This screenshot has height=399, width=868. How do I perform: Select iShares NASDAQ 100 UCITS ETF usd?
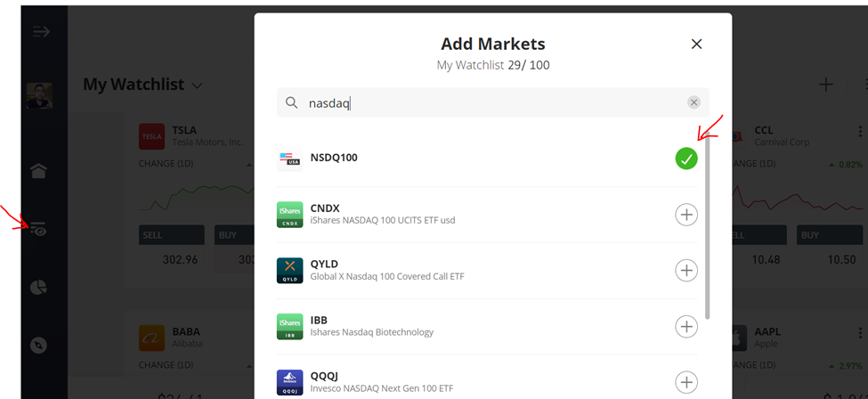click(x=383, y=220)
